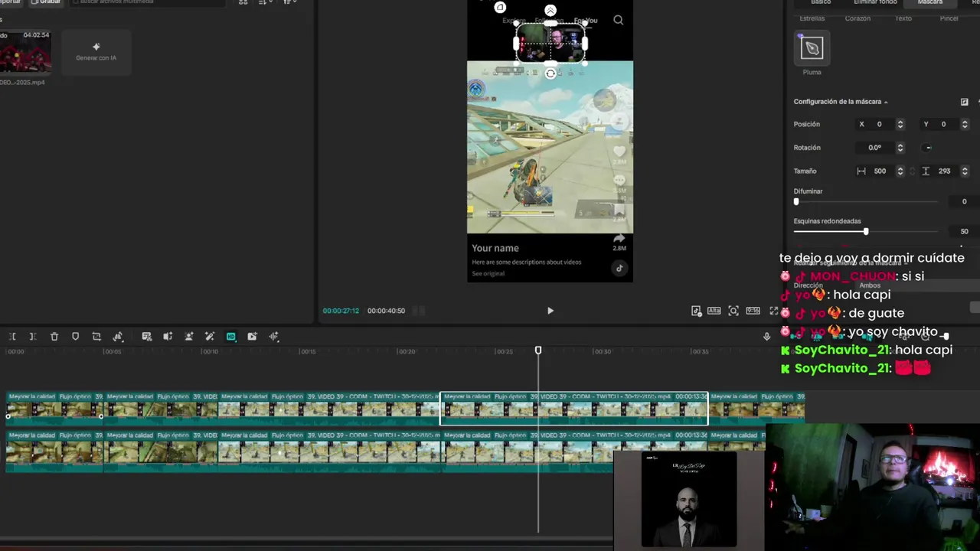This screenshot has height=551, width=980.
Task: Click Your name text in preview
Action: click(495, 248)
